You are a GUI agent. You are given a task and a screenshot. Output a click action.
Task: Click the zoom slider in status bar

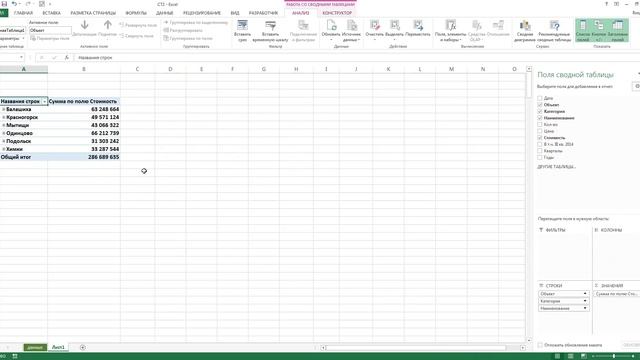coord(614,356)
